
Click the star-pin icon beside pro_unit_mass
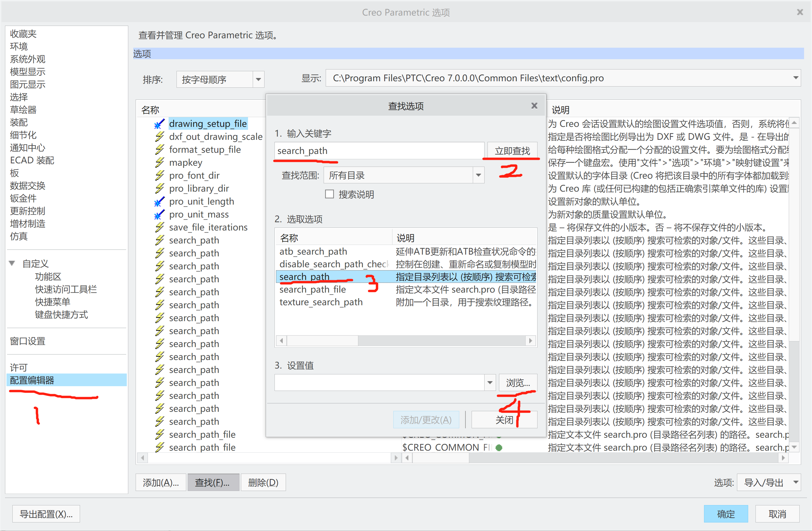(159, 215)
